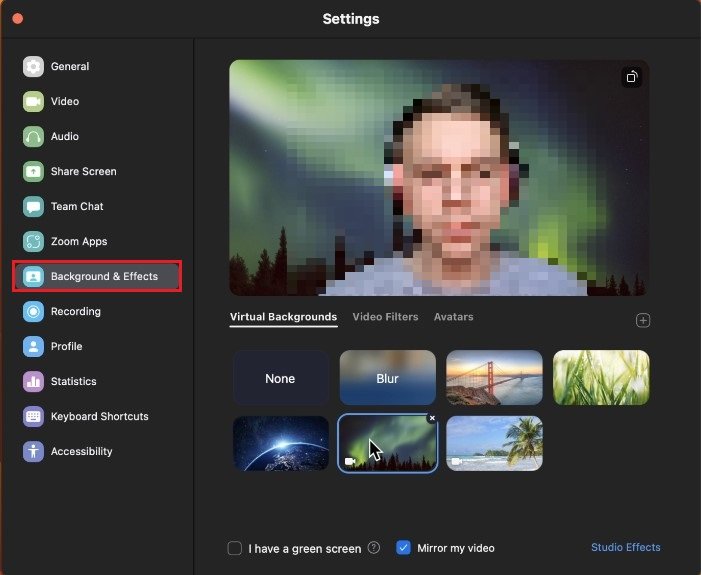
Task: Open Studio Effects link
Action: pyautogui.click(x=625, y=547)
